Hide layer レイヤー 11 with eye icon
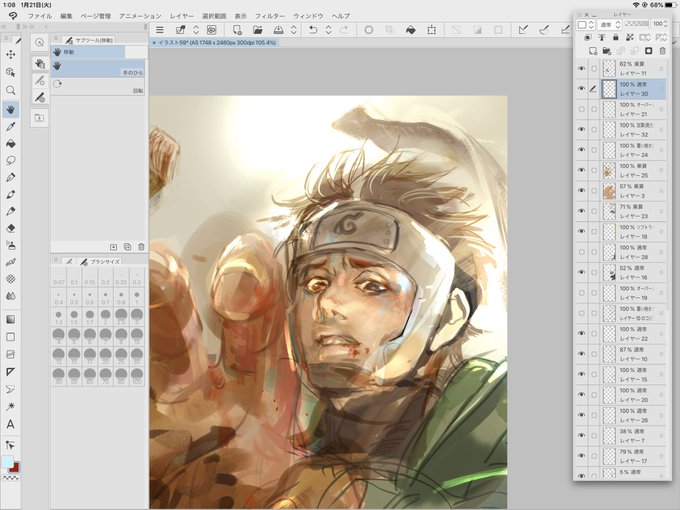Viewport: 680px width, 510px height. click(x=582, y=69)
